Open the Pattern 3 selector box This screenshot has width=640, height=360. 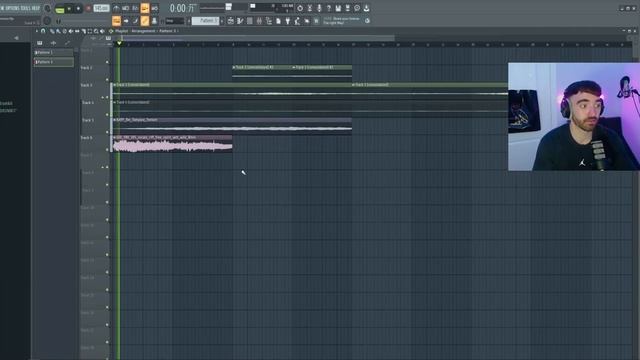[x=206, y=21]
